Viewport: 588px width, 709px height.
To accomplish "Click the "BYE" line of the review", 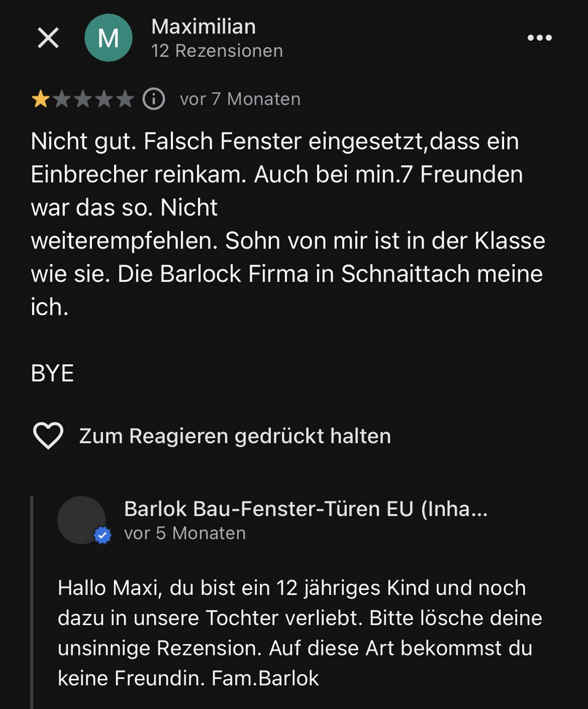I will pos(53,374).
